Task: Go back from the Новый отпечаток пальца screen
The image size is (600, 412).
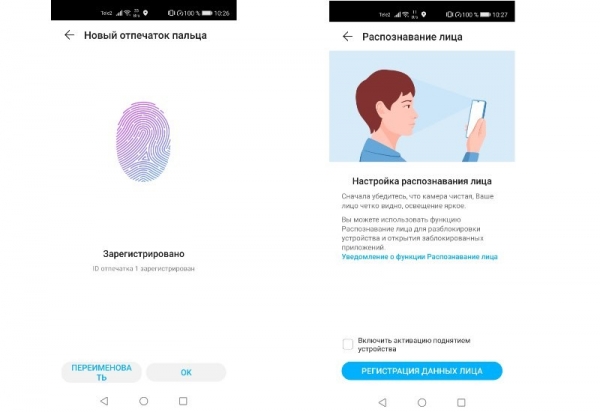Action: pyautogui.click(x=69, y=35)
